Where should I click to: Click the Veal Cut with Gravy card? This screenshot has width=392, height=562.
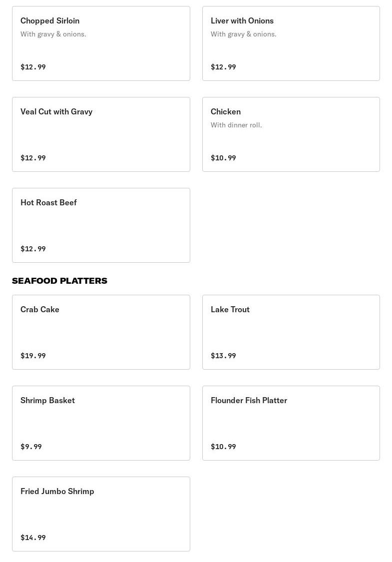click(101, 134)
